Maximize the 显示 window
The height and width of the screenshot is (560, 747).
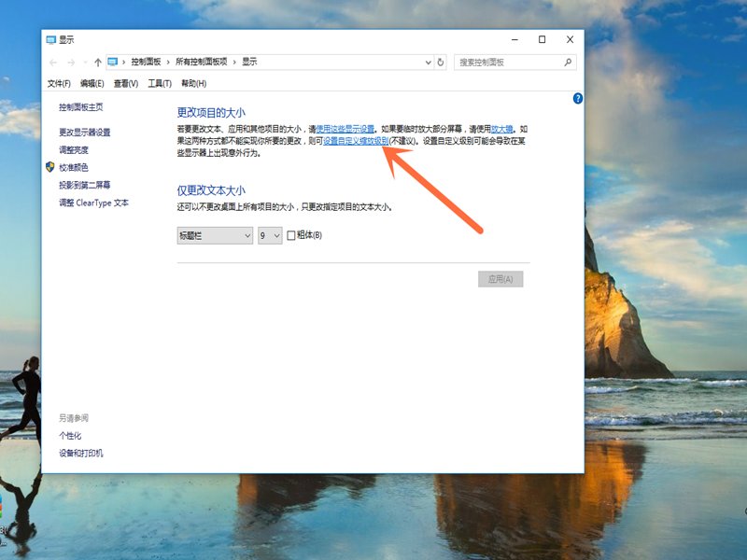pos(543,39)
